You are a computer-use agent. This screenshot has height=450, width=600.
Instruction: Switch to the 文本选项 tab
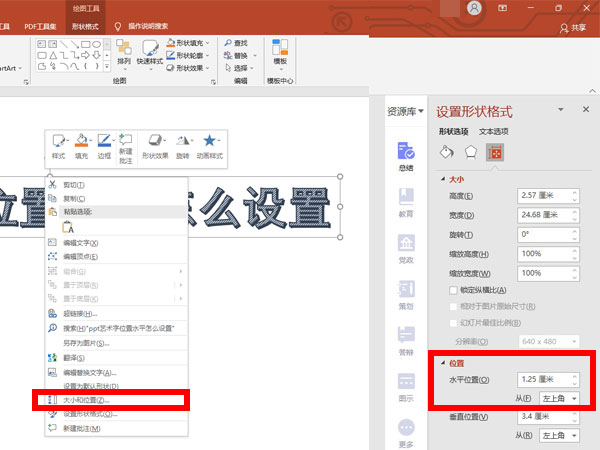[x=493, y=132]
